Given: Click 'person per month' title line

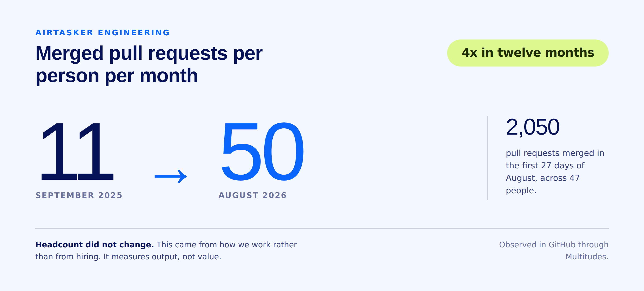Looking at the screenshot, I should (117, 76).
